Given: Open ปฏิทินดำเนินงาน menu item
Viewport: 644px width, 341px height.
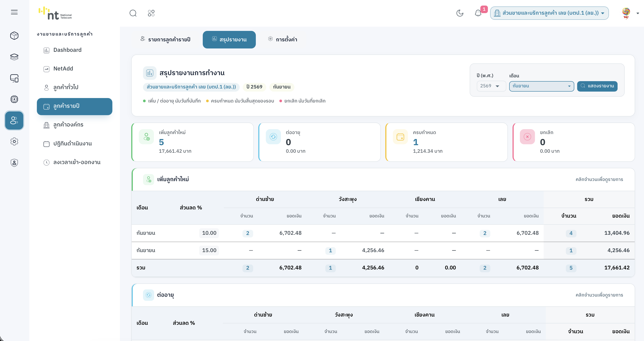Looking at the screenshot, I should coord(74,144).
